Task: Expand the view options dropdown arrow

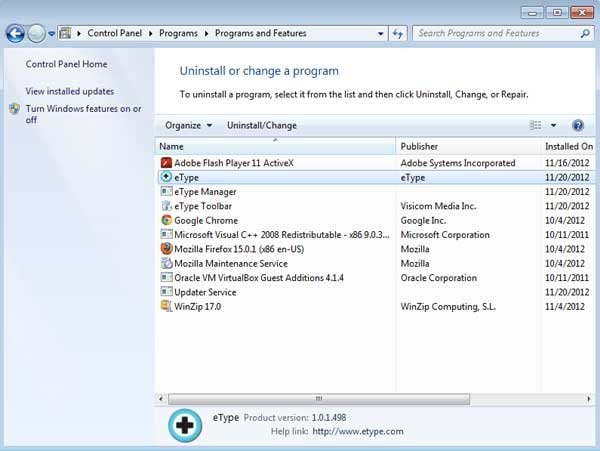Action: click(553, 125)
